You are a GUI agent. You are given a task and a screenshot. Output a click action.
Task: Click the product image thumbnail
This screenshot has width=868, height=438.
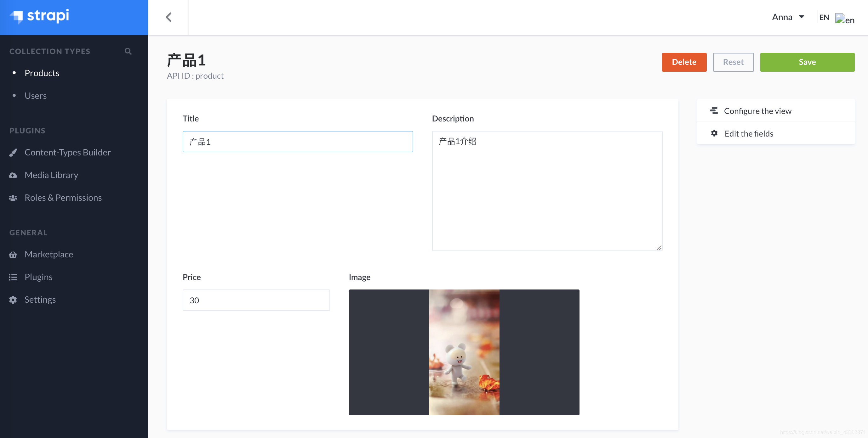[x=465, y=352]
